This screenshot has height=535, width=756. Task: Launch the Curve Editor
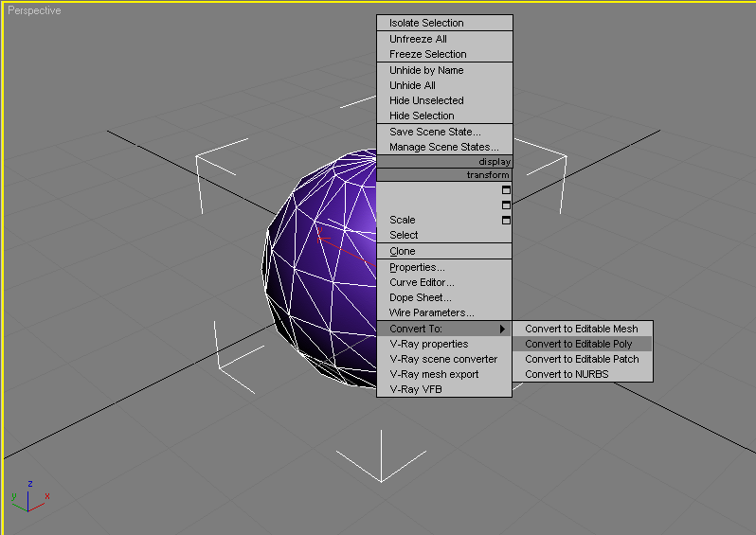444,282
